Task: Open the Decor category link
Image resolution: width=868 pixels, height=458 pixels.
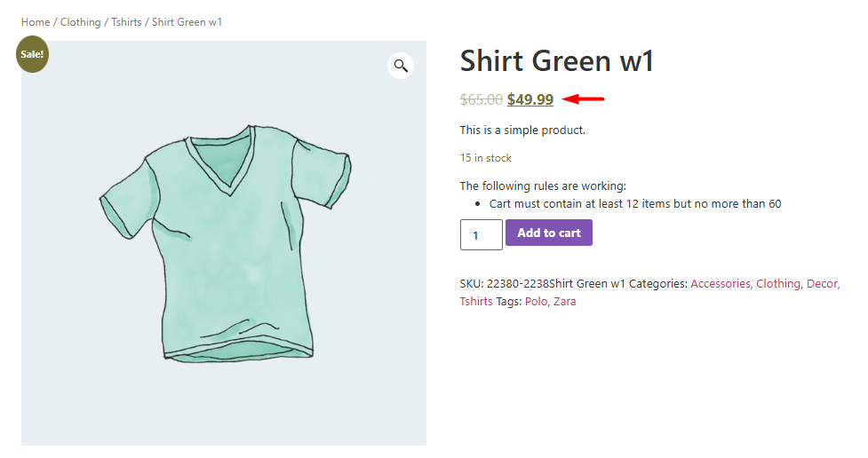Action: coord(822,284)
